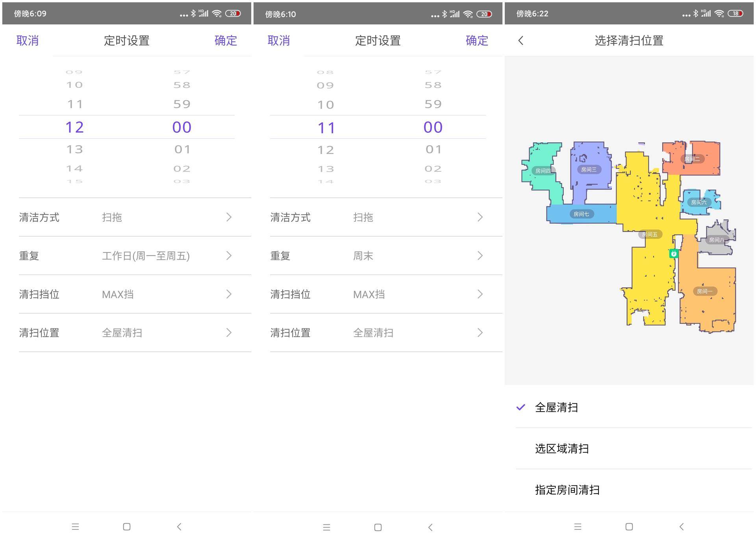
Task: Tap 确定 to confirm timer settings
Action: [x=226, y=40]
